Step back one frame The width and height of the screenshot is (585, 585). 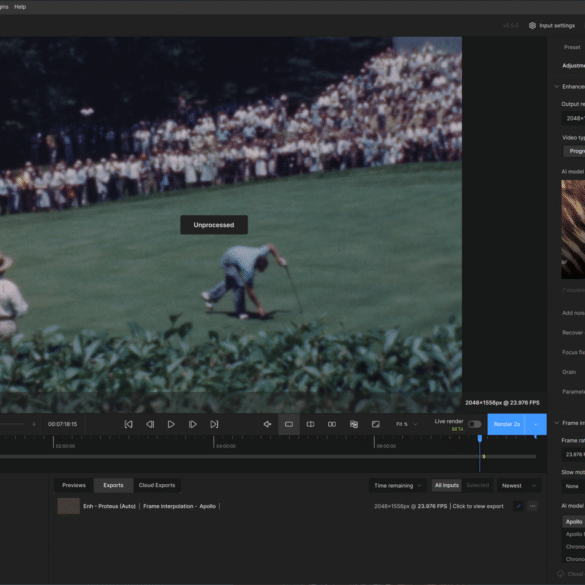tap(150, 424)
